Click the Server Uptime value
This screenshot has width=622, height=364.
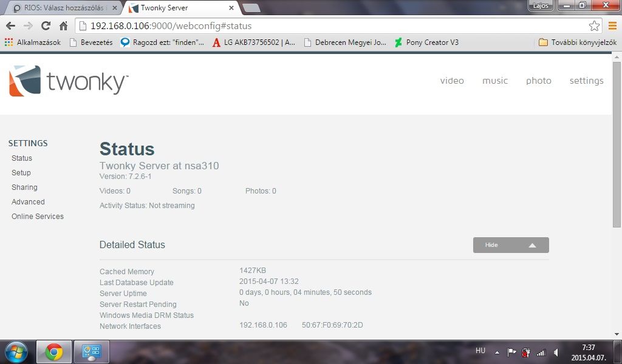[306, 292]
